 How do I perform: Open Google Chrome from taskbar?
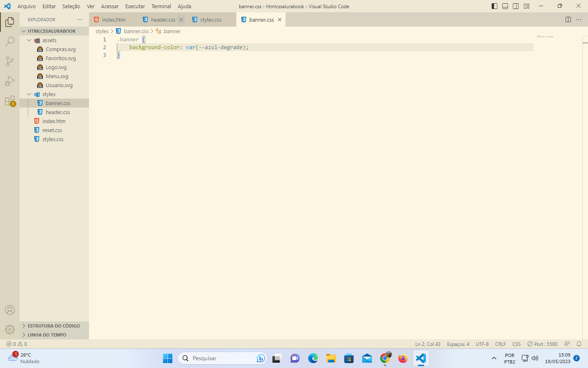[x=385, y=359]
